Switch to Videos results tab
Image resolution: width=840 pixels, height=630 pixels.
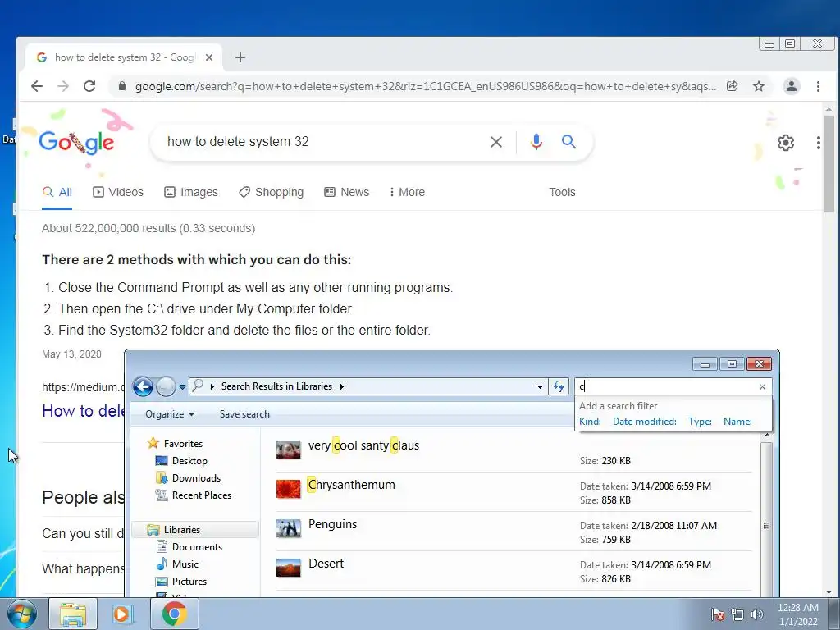(x=118, y=192)
